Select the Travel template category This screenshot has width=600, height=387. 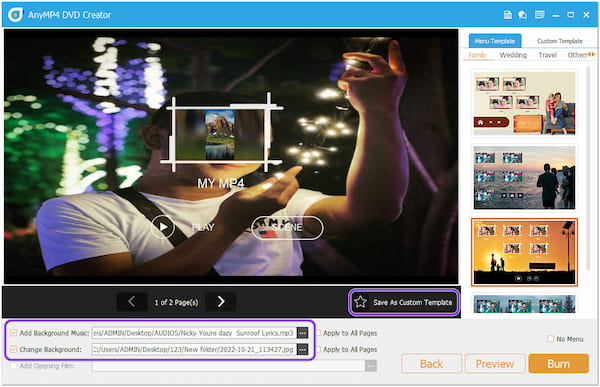tap(548, 55)
